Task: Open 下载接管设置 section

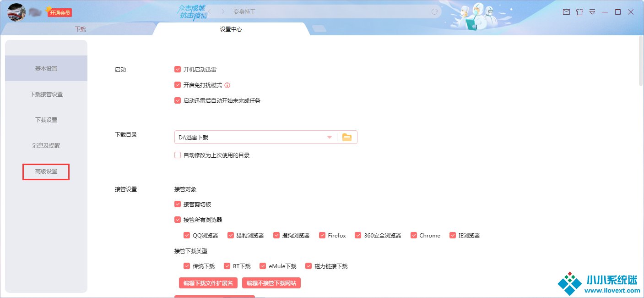Action: [x=46, y=94]
